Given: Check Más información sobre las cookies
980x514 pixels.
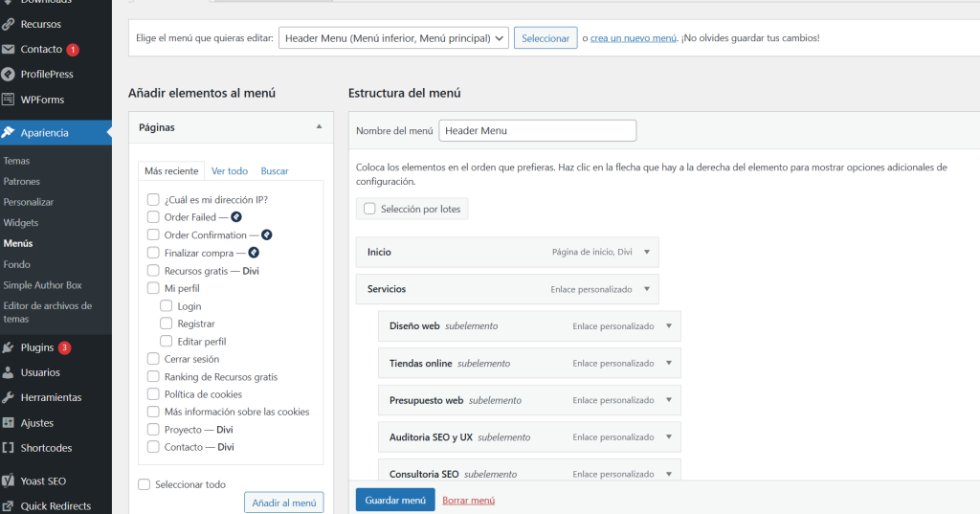Looking at the screenshot, I should [153, 412].
